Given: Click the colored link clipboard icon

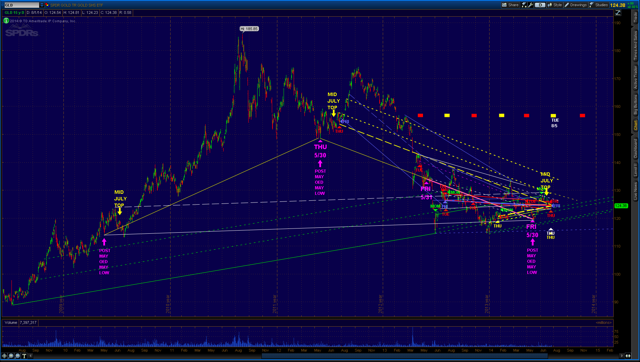Looking at the screenshot, I should coord(47,5).
